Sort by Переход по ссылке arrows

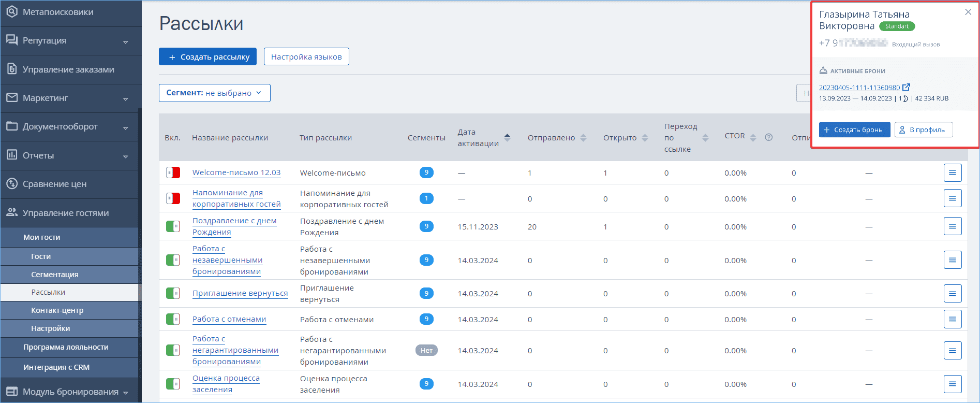click(705, 138)
